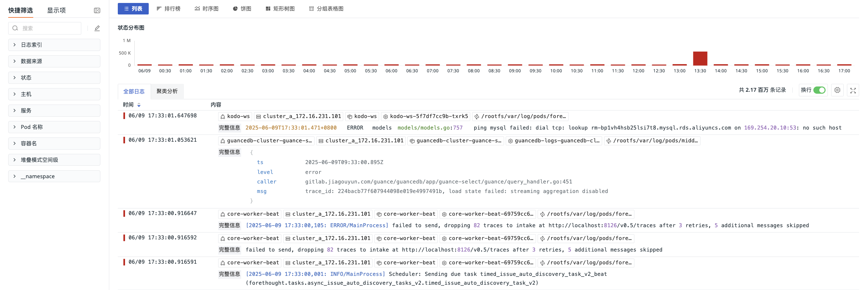The height and width of the screenshot is (290, 868).
Task: Click red status bar of 17:33:01.647698 log
Action: (124, 116)
